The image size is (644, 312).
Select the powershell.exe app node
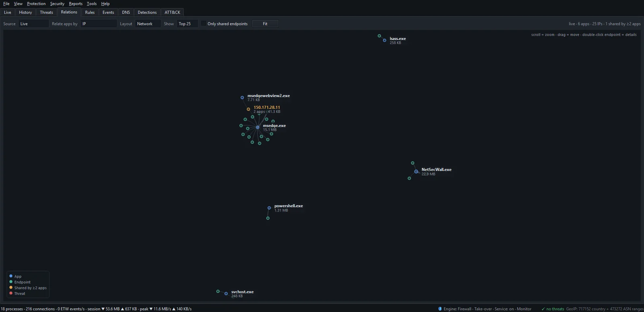pos(269,208)
